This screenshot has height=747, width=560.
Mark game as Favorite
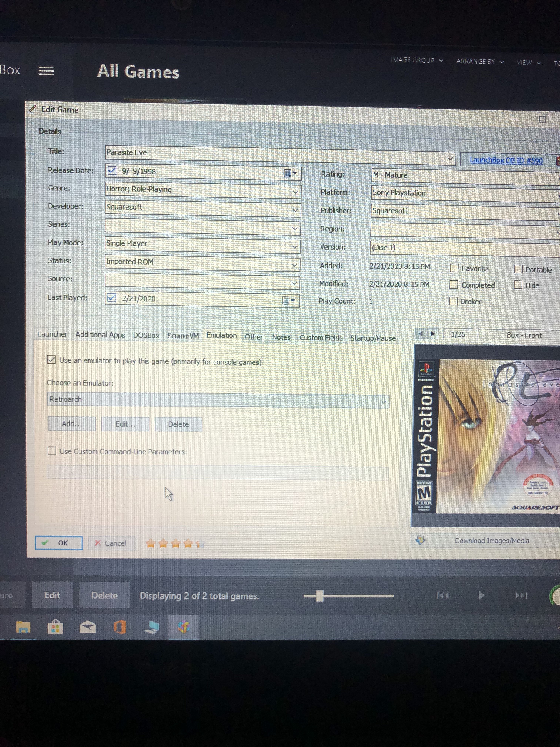pos(454,268)
